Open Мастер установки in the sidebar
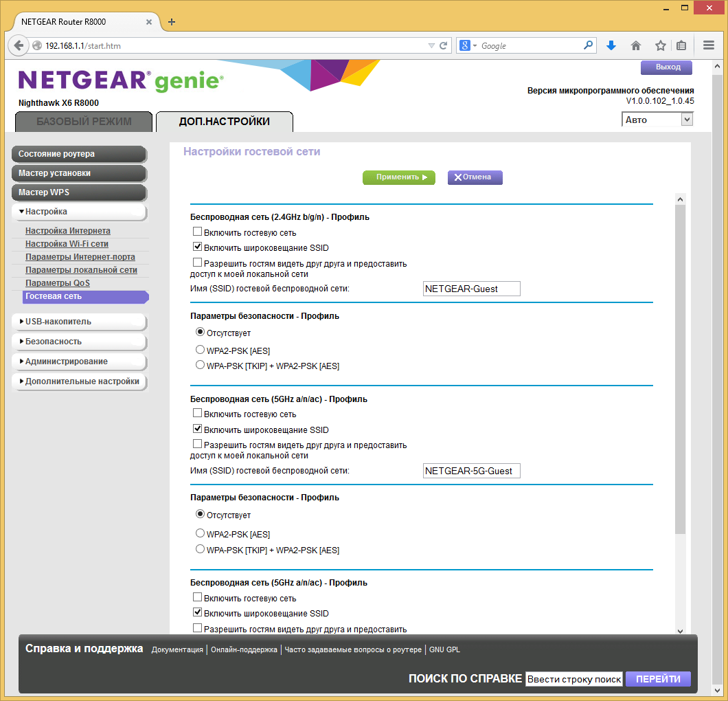 tap(79, 173)
